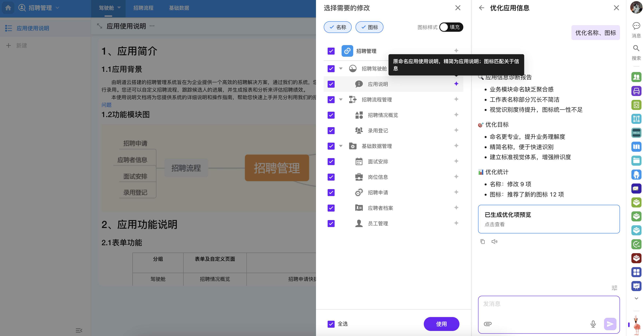Click the microphone voice input icon
Screen dimensions: 644x336
pos(593,324)
